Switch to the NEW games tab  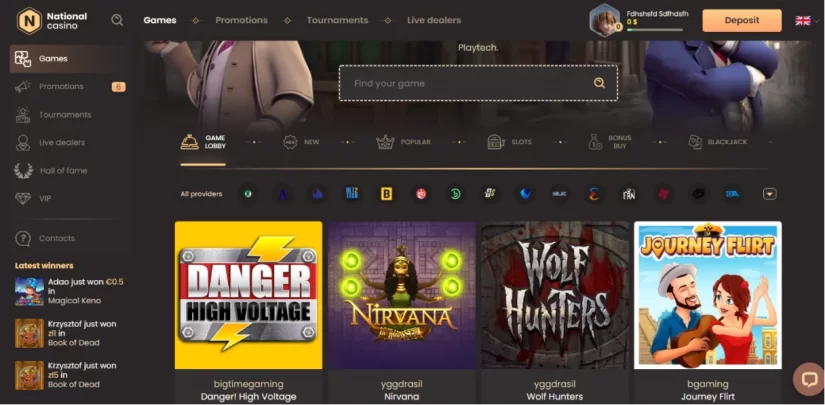pyautogui.click(x=301, y=142)
